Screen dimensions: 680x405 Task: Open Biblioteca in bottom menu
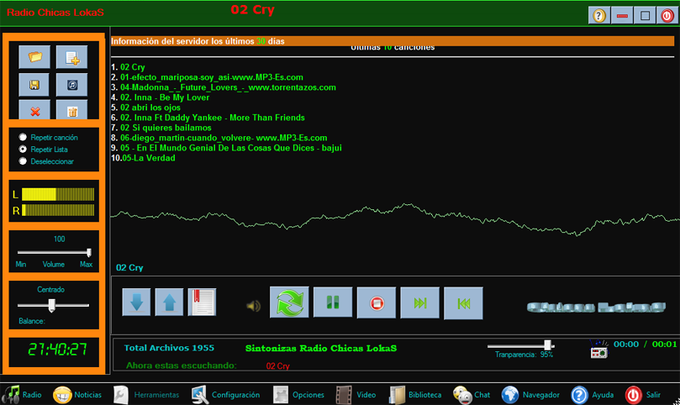(415, 395)
